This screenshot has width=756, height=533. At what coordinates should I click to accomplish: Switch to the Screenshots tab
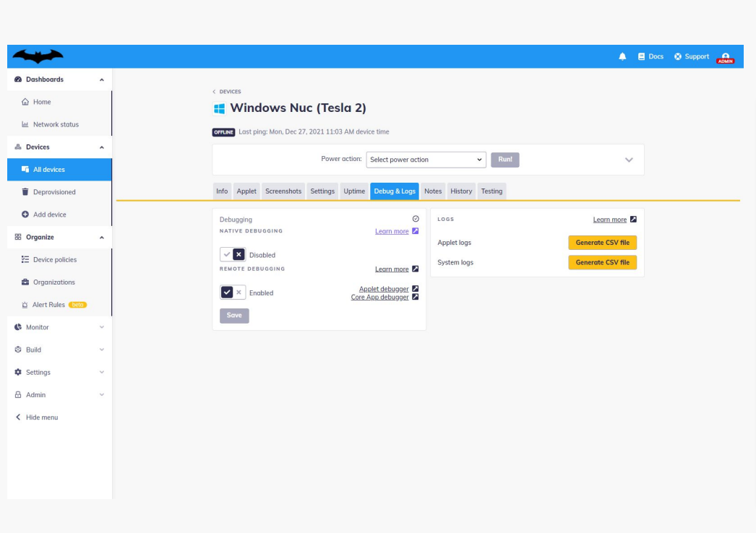283,191
